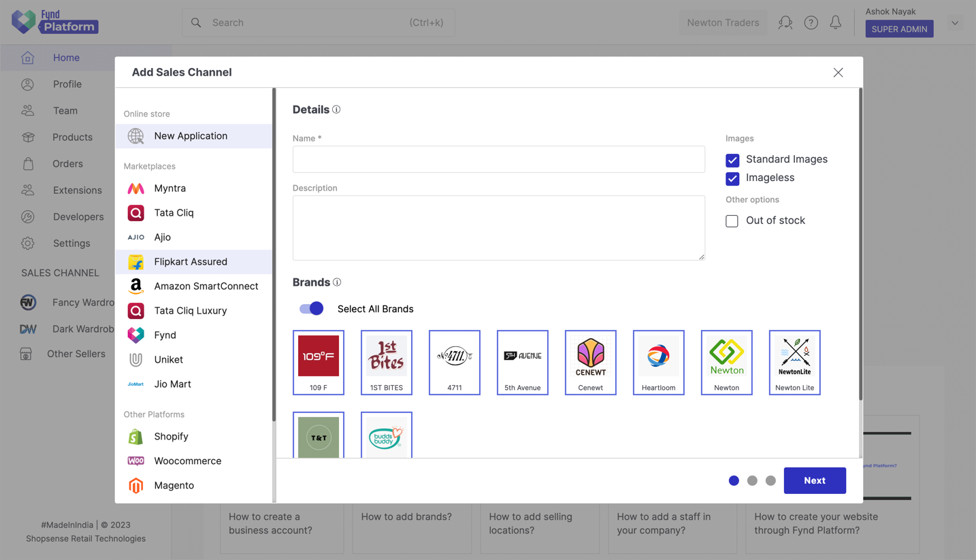The height and width of the screenshot is (560, 976).
Task: Select the Heartloom brand tile
Action: [x=659, y=363]
